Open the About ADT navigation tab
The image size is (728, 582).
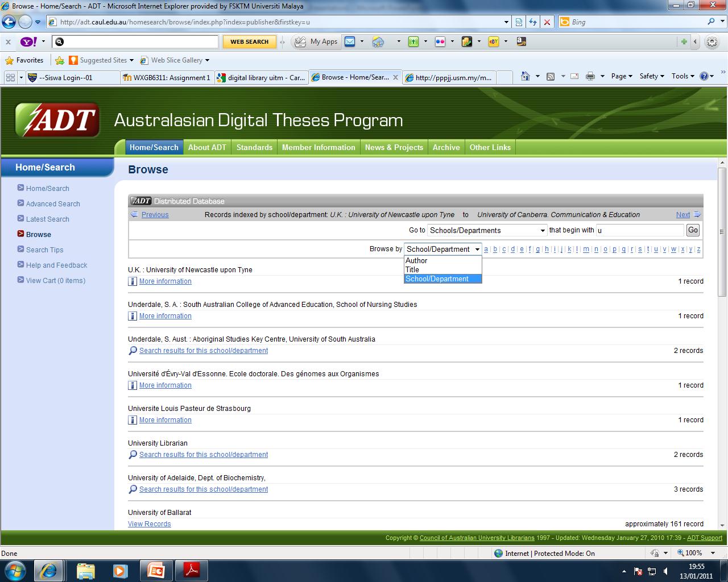point(207,147)
